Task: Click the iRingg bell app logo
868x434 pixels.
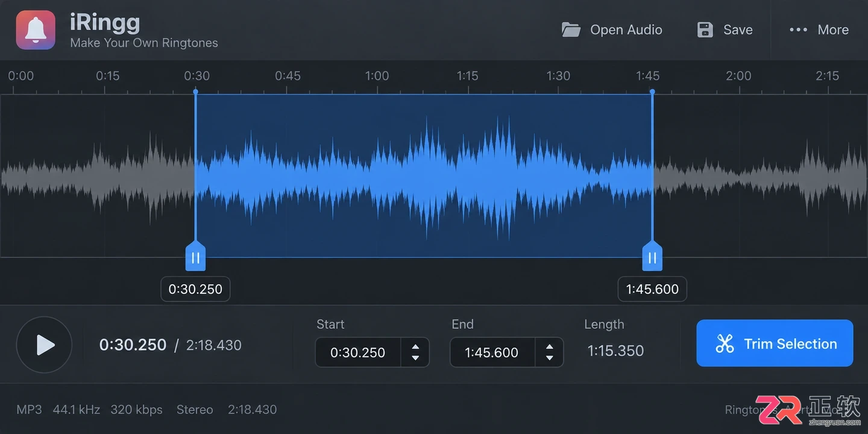Action: click(36, 30)
